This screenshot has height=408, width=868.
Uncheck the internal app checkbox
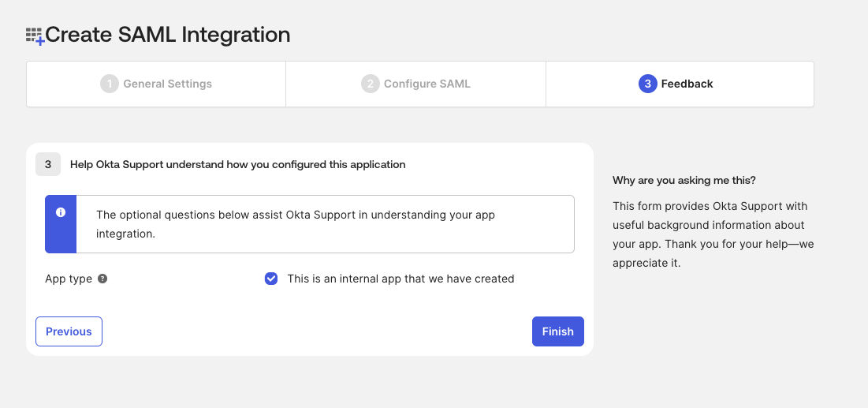coord(271,279)
